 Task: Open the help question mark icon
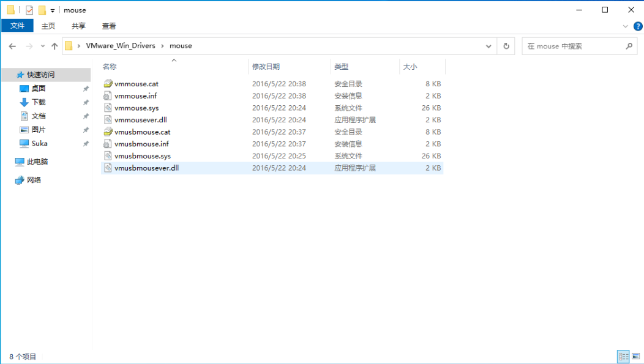(638, 26)
